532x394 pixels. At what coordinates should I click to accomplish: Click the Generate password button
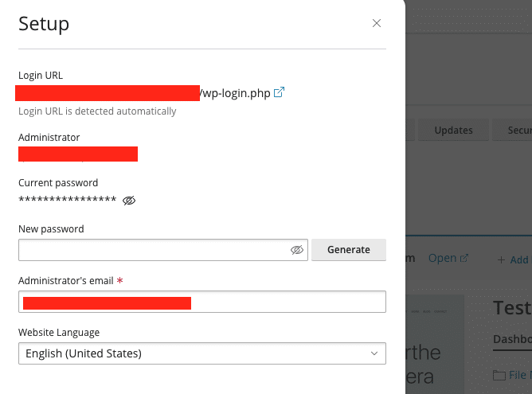[348, 250]
